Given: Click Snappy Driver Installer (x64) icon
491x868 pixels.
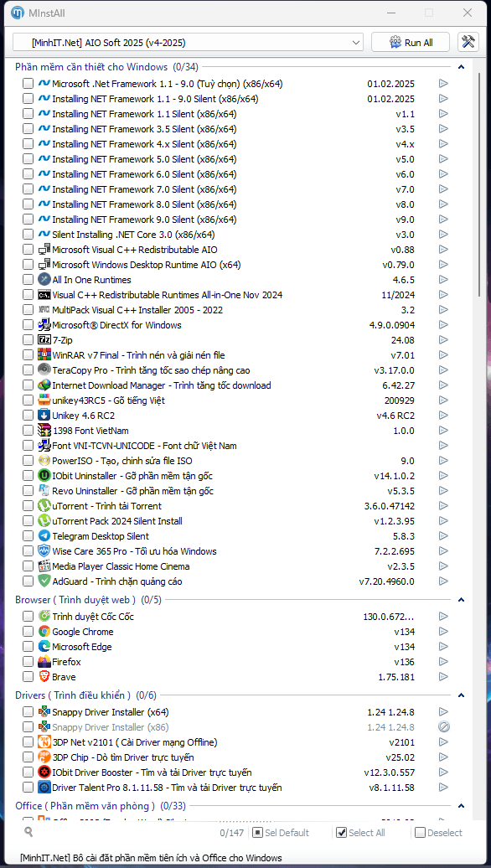Looking at the screenshot, I should point(44,712).
